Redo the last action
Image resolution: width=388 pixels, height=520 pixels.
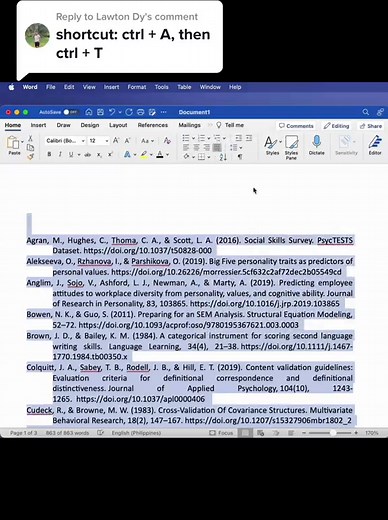(x=129, y=112)
